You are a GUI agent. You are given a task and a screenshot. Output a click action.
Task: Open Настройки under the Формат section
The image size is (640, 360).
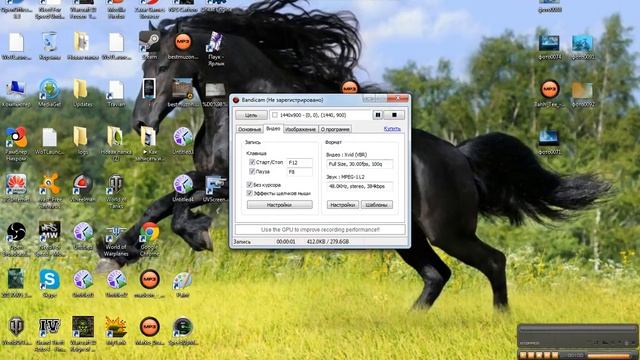click(343, 204)
